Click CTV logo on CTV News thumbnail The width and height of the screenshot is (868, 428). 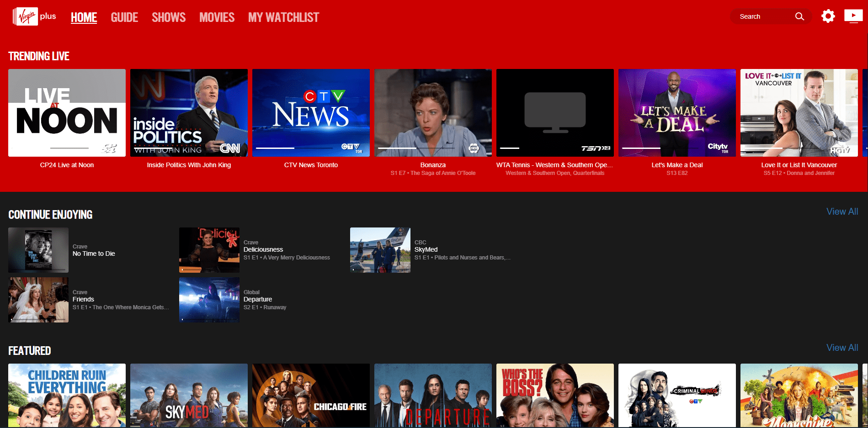tap(351, 148)
